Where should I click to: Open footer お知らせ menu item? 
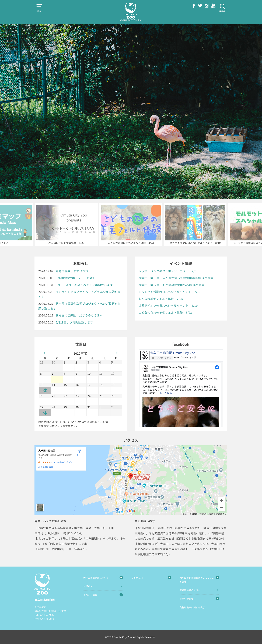tap(88, 586)
